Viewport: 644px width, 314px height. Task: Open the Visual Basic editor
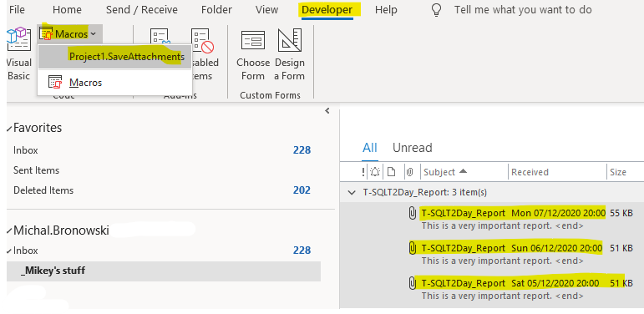click(18, 53)
